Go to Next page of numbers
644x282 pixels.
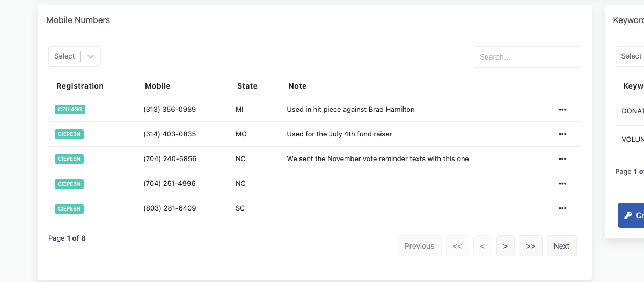(x=562, y=246)
